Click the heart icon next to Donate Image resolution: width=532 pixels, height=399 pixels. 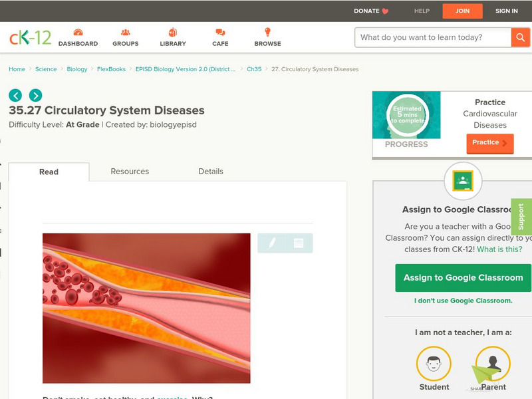[x=382, y=11]
